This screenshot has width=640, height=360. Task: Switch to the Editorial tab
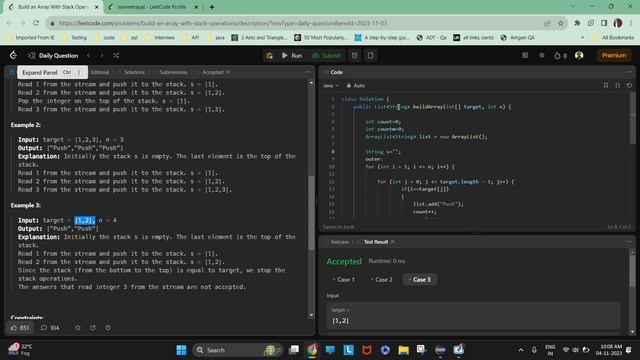99,72
